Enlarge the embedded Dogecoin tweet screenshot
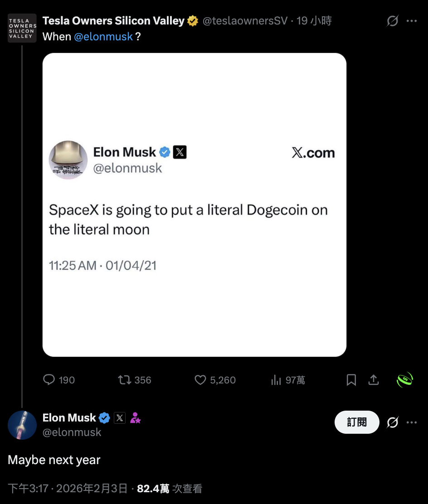The image size is (428, 504). pyautogui.click(x=194, y=204)
